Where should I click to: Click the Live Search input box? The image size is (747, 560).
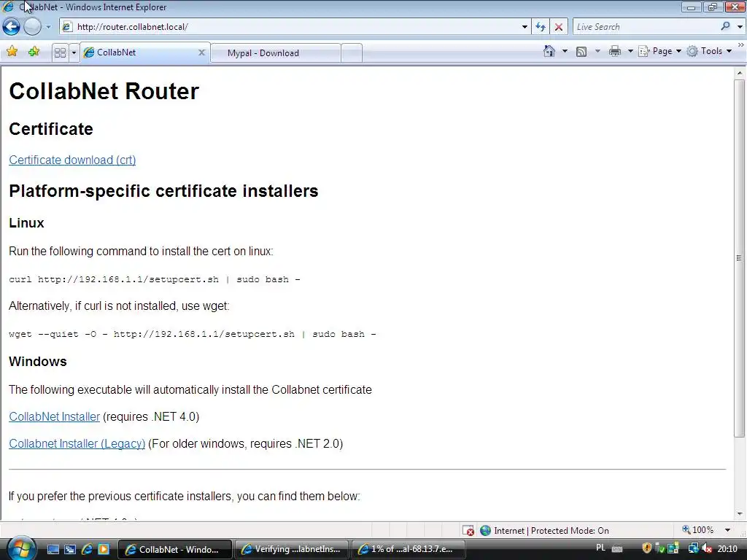click(x=646, y=27)
